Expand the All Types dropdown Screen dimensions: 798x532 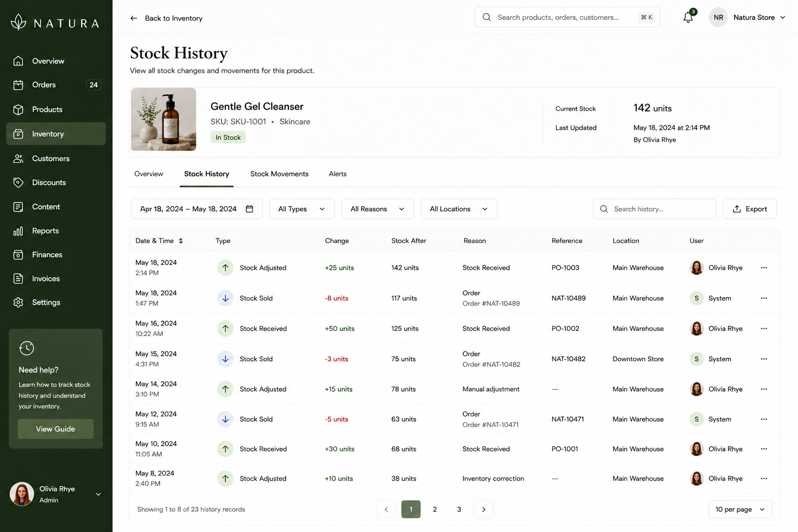click(x=302, y=209)
